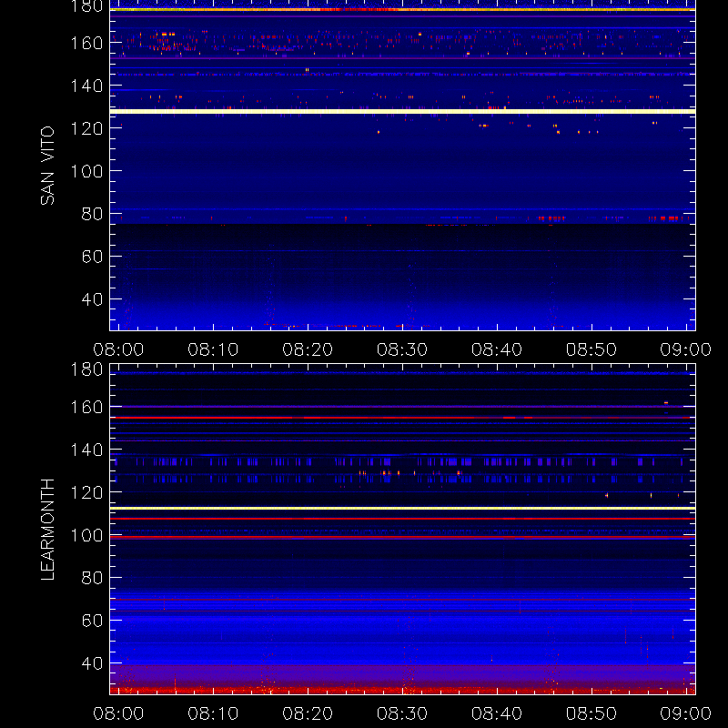Click the 08:50 time label under LEARMONTH plot
This screenshot has width=728, height=728.
(x=591, y=713)
